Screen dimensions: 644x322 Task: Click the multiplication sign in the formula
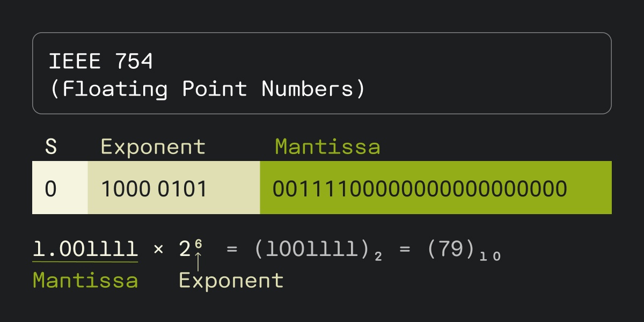pos(158,250)
